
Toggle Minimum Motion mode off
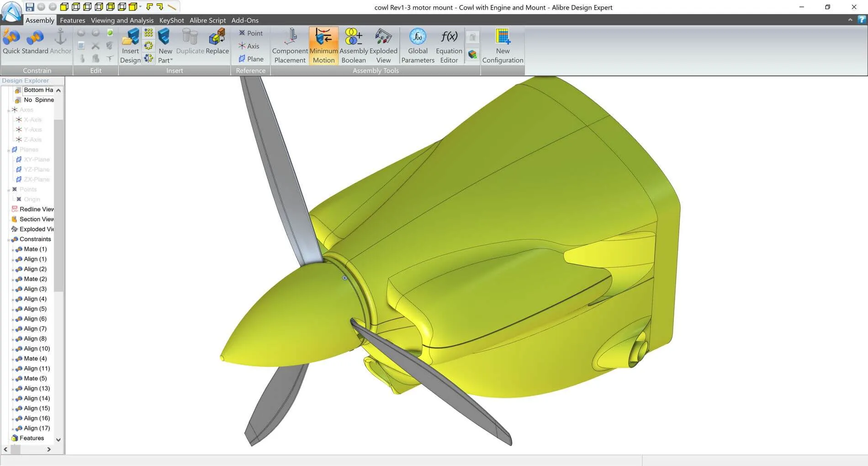point(323,46)
